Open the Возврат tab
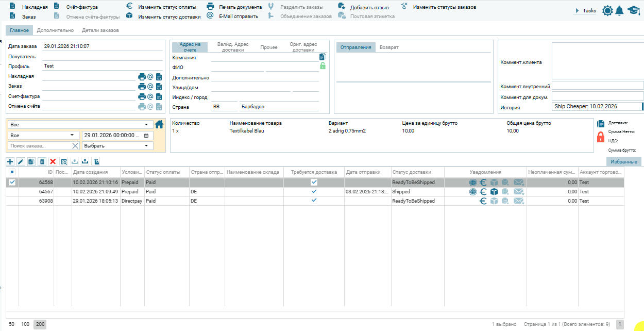This screenshot has width=644, height=331. click(389, 47)
